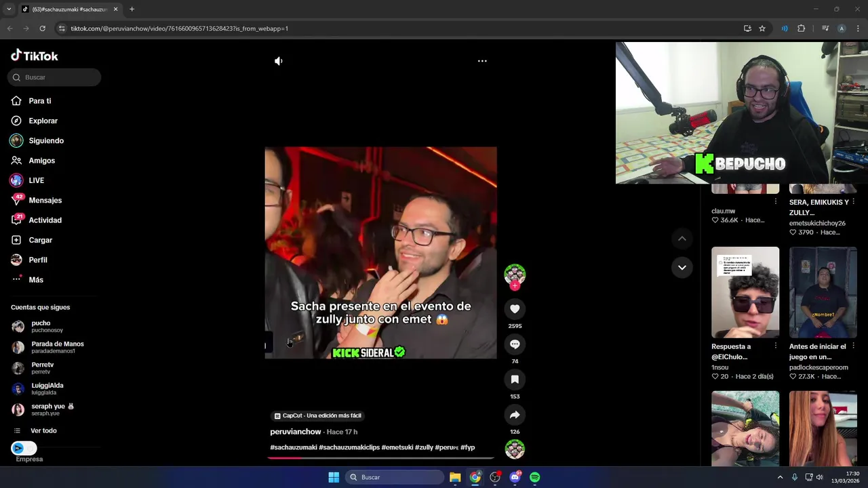Seek on the video progress bar
Image resolution: width=868 pixels, height=488 pixels.
coord(380,457)
